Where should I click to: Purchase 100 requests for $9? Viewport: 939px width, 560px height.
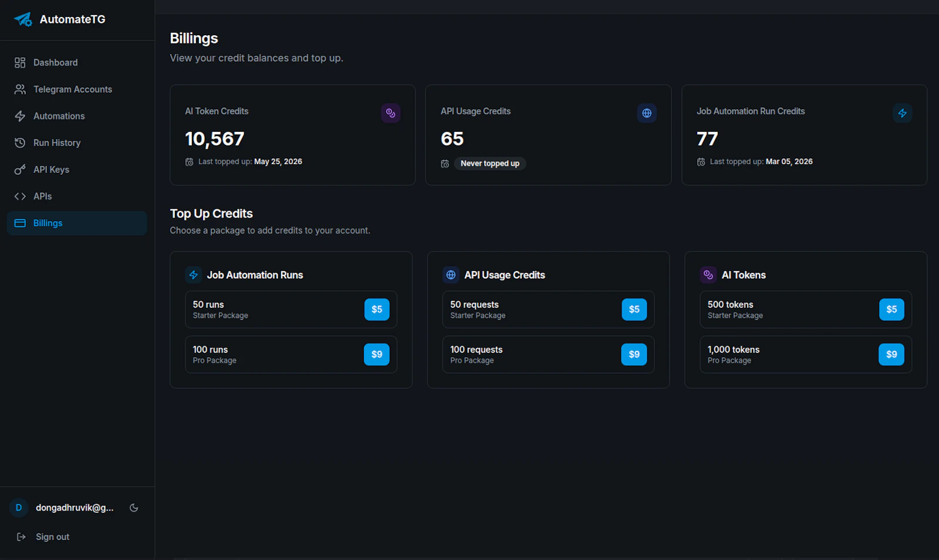click(x=634, y=354)
